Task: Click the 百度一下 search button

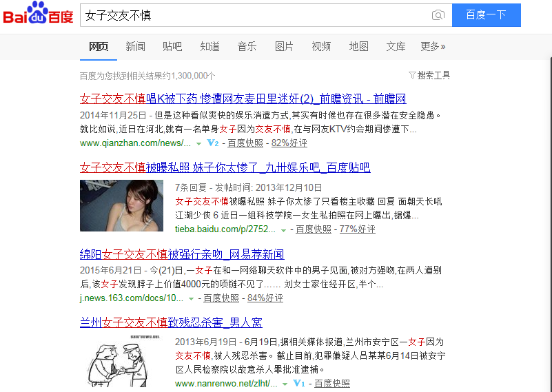Action: pos(486,15)
